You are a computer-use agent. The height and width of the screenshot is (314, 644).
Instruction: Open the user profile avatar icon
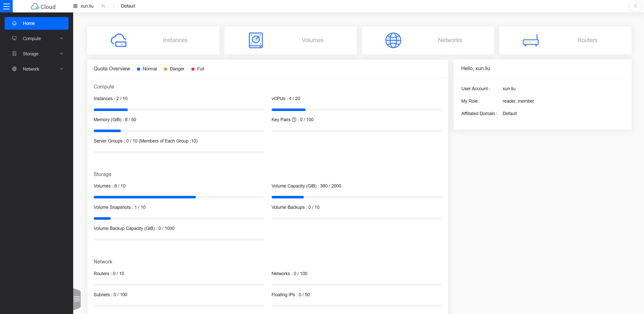635,6
